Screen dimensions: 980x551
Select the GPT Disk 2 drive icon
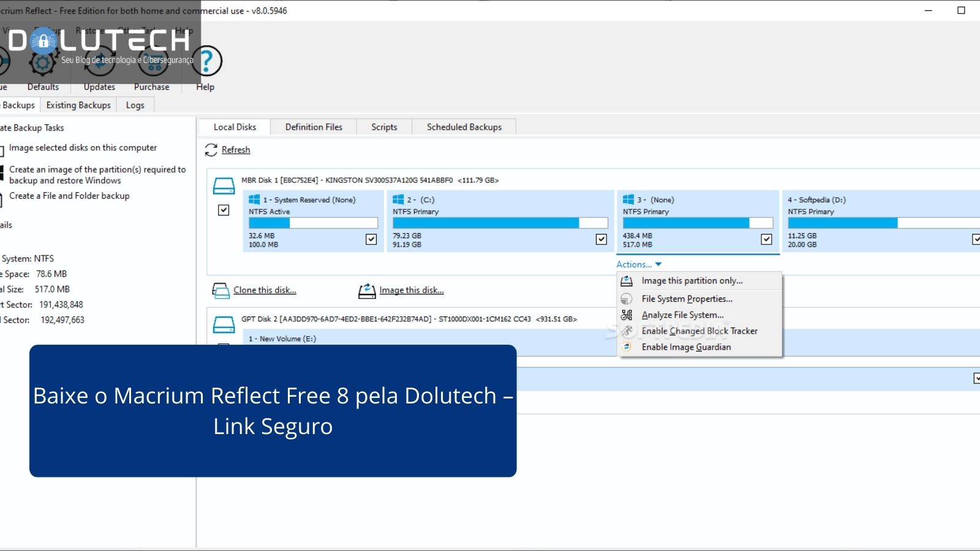click(x=224, y=324)
